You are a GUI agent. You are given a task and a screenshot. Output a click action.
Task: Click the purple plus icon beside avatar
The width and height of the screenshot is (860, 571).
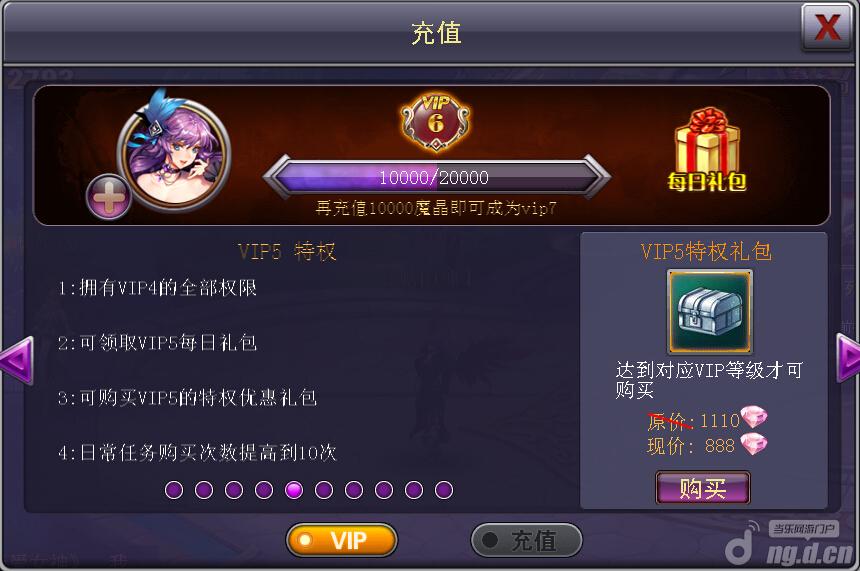coord(108,196)
